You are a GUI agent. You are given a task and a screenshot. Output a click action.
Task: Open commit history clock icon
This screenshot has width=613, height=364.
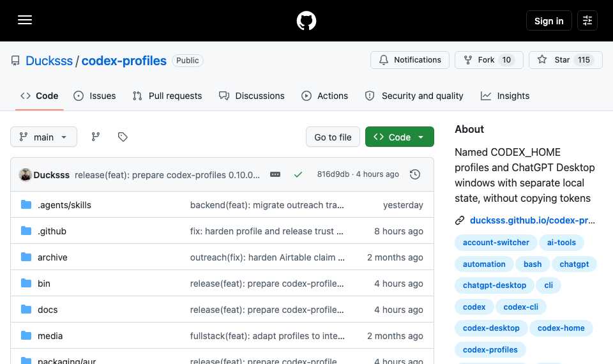(x=415, y=174)
